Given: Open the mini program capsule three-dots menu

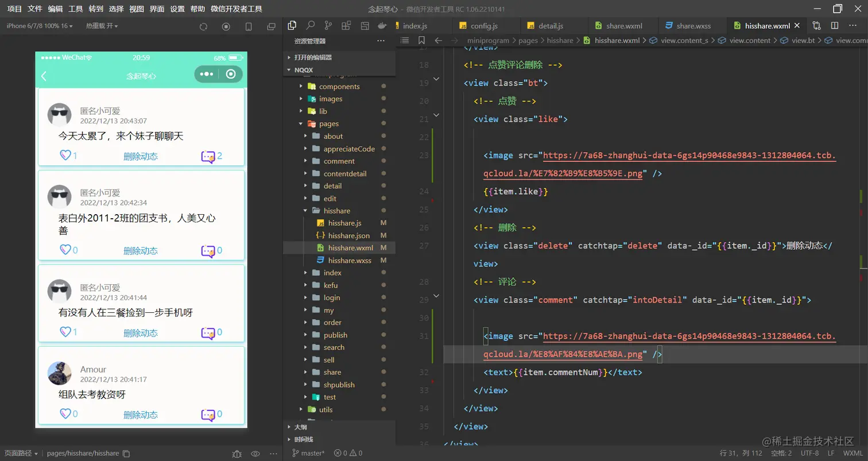Looking at the screenshot, I should pyautogui.click(x=207, y=74).
